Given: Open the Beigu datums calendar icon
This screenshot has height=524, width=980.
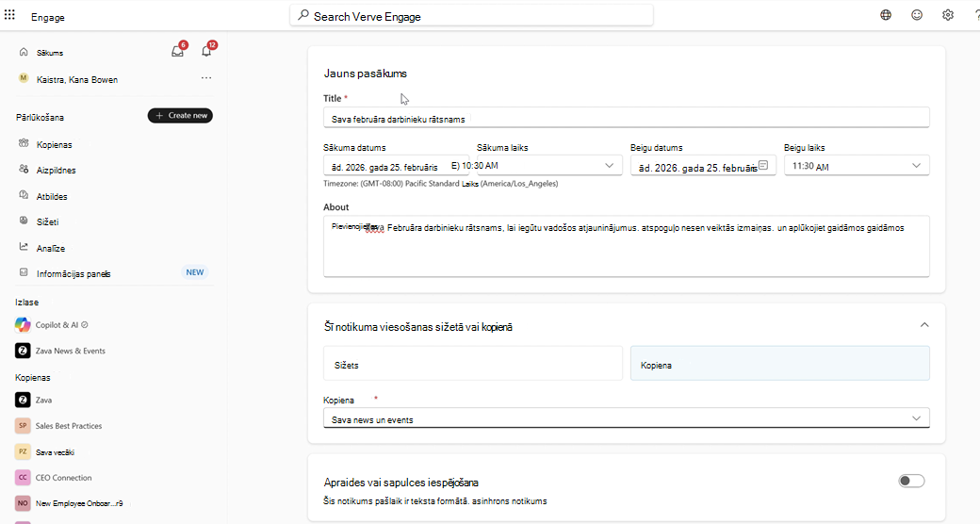Looking at the screenshot, I should point(763,166).
